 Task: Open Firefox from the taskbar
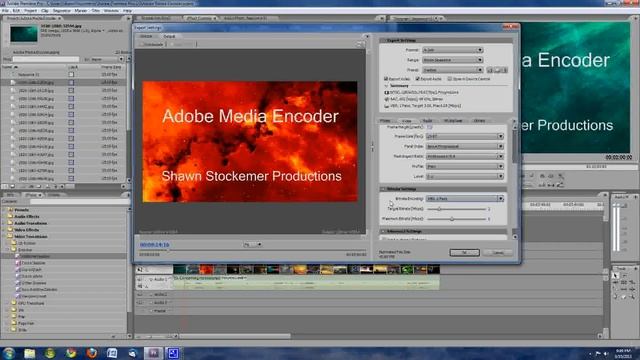91,353
